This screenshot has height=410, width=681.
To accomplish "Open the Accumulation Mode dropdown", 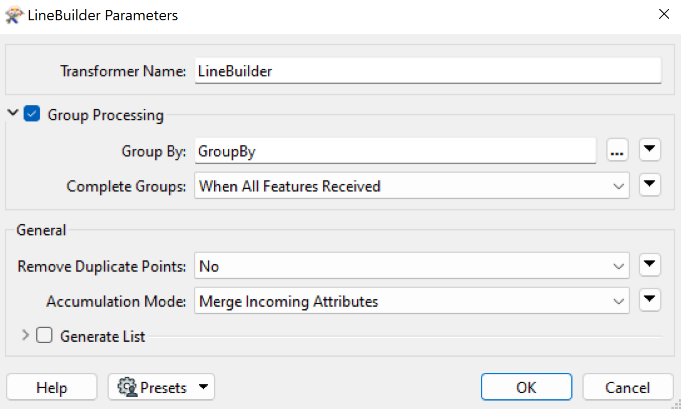I will tap(412, 301).
